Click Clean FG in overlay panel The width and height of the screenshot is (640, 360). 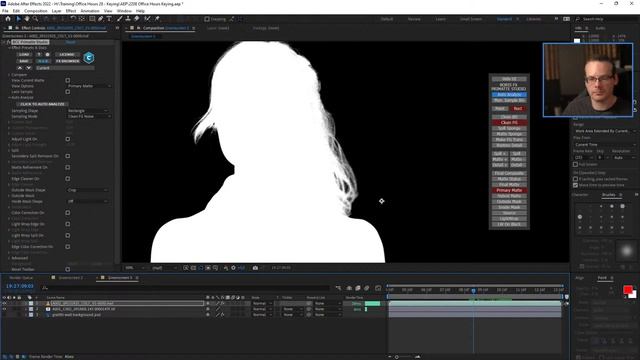pyautogui.click(x=509, y=122)
